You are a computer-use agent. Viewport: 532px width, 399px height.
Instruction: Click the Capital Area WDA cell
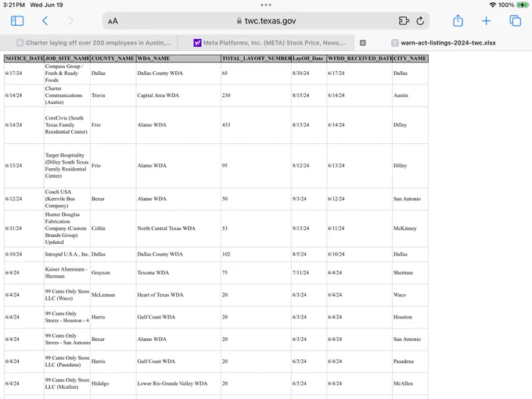pos(178,95)
